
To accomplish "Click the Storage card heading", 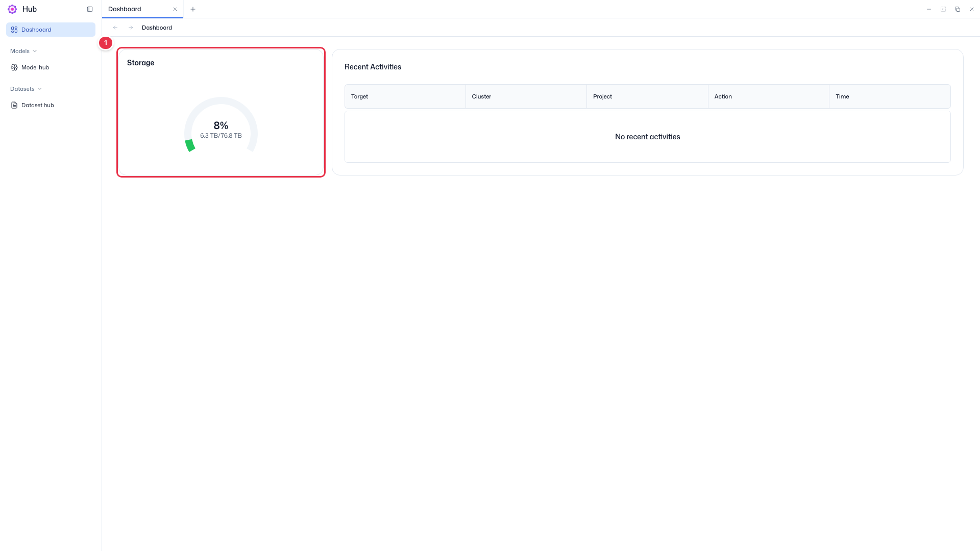I will (x=140, y=63).
